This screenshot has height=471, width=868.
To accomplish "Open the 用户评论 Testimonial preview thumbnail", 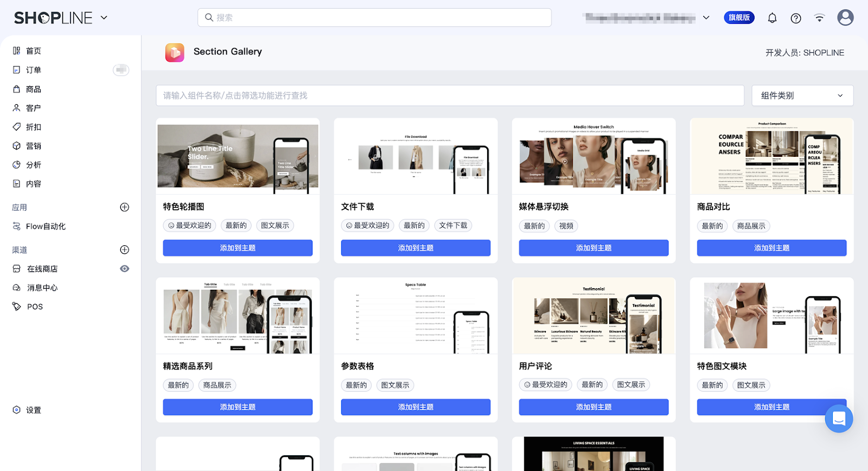I will tap(593, 316).
